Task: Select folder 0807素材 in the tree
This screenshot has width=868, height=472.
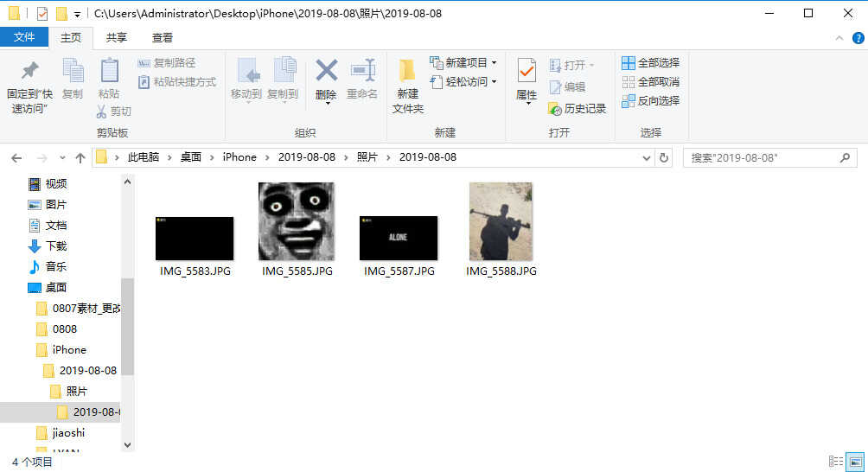Action: coord(78,309)
